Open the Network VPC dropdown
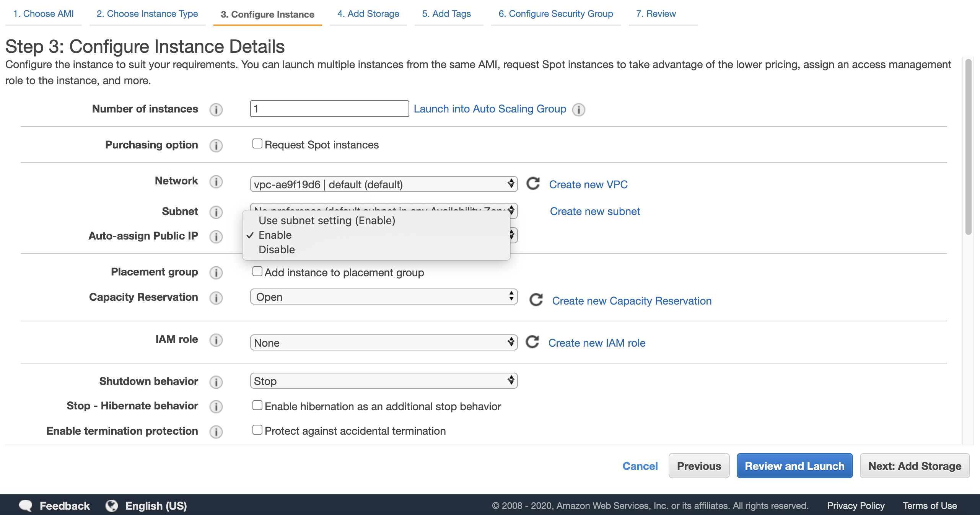Screen dimensions: 980x515 coord(384,184)
